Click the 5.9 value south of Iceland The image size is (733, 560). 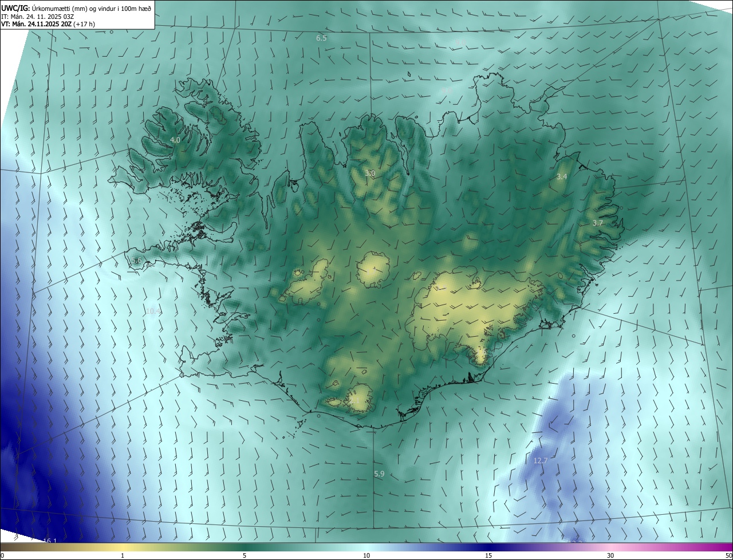tap(379, 474)
